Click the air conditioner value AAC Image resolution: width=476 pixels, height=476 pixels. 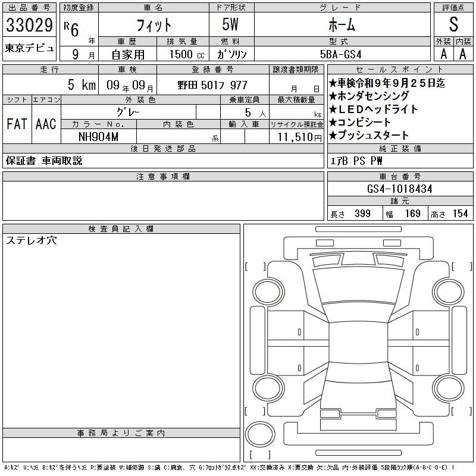46,124
